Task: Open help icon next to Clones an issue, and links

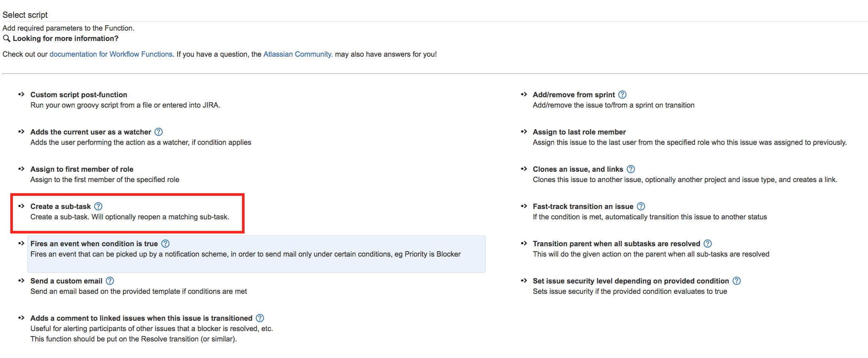Action: click(631, 169)
